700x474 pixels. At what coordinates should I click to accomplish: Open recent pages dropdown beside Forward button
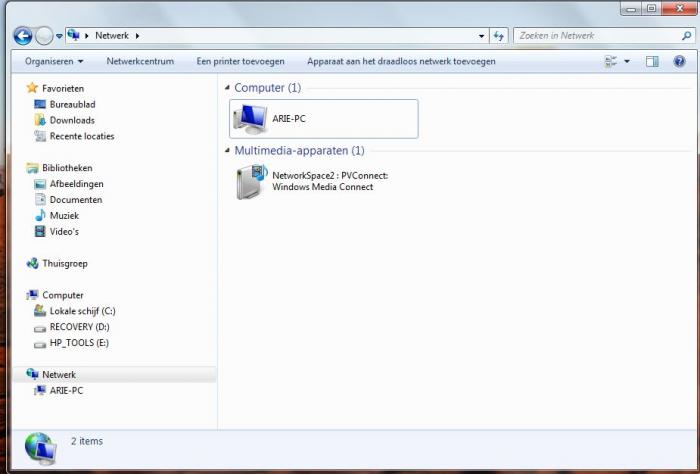click(59, 36)
